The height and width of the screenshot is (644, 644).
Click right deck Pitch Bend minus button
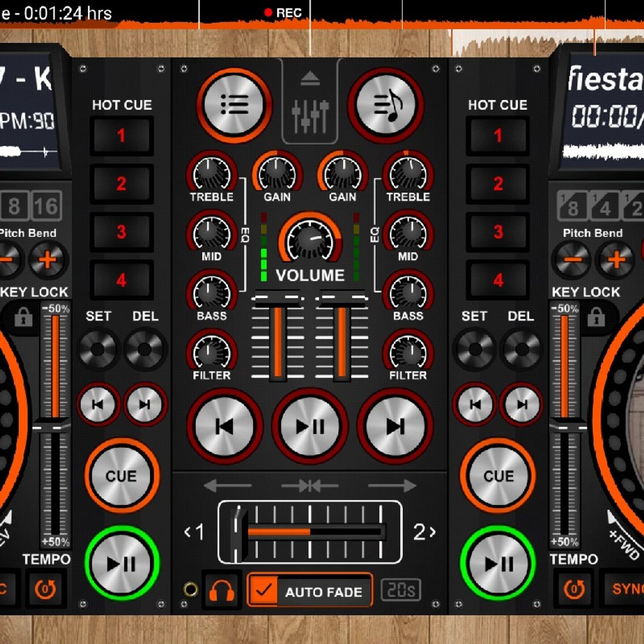click(x=572, y=259)
